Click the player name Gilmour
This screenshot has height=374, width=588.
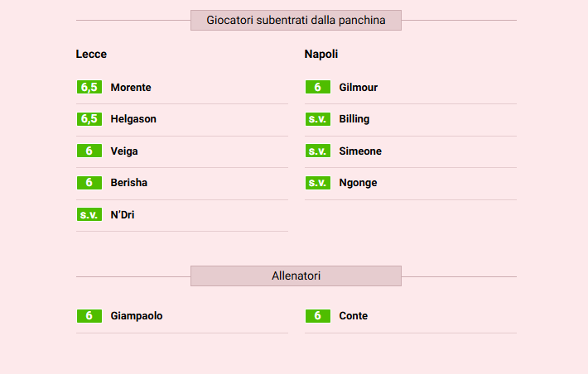(359, 88)
